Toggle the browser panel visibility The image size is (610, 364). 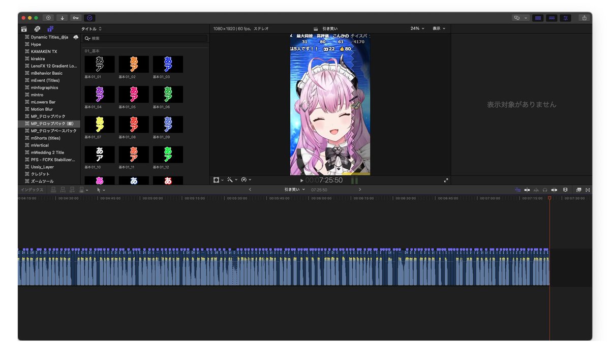coord(537,18)
